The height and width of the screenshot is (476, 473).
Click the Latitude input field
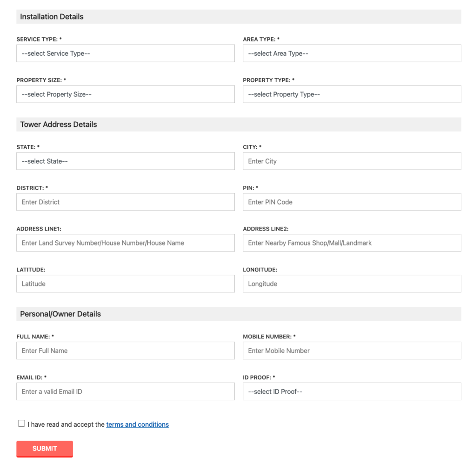[x=125, y=284]
